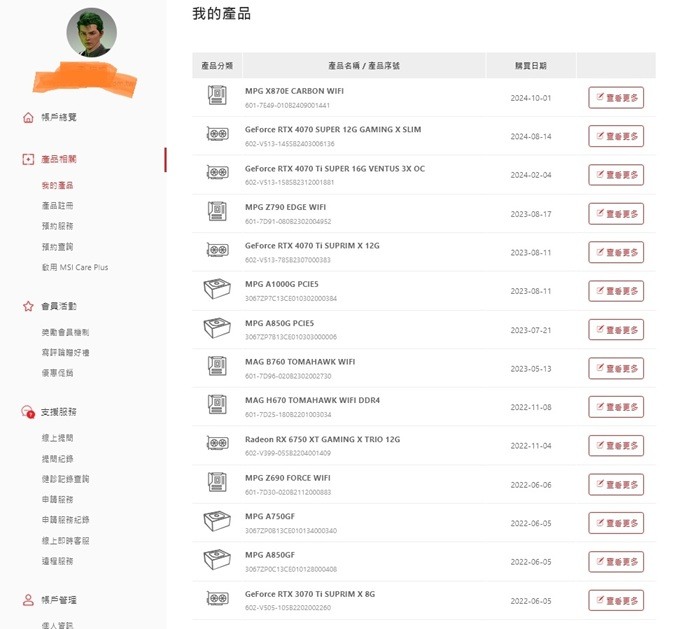View more for MAG H670 TOMAHAWK WIFI DDR4
This screenshot has height=629, width=674.
click(616, 407)
